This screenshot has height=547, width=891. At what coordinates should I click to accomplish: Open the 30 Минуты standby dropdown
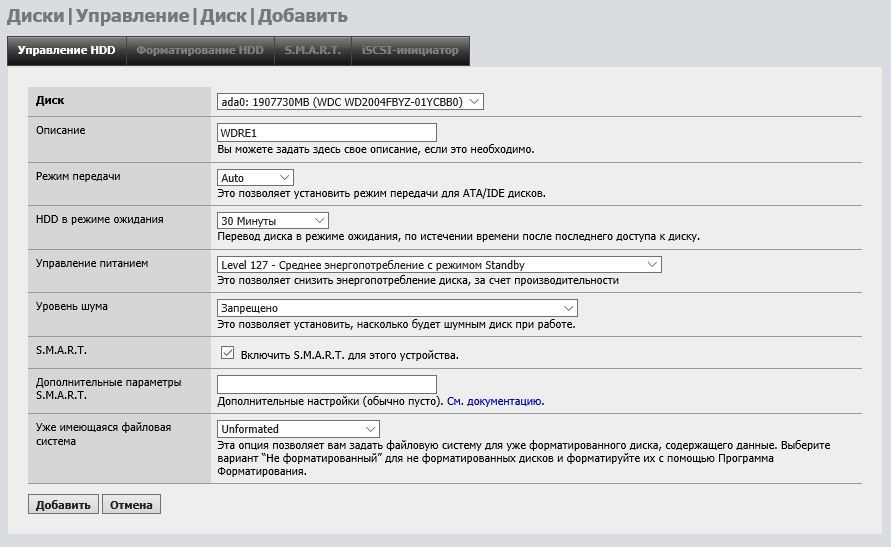tap(273, 220)
